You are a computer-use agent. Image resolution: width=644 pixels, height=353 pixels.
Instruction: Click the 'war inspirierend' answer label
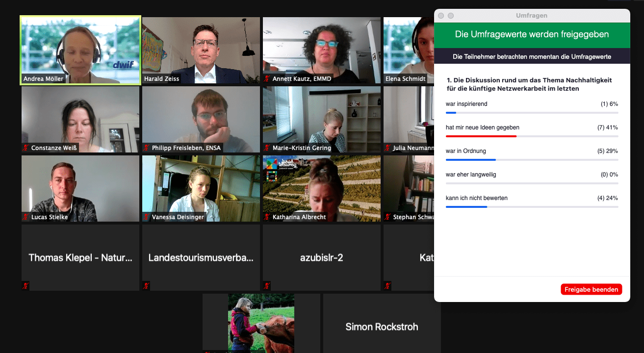466,104
